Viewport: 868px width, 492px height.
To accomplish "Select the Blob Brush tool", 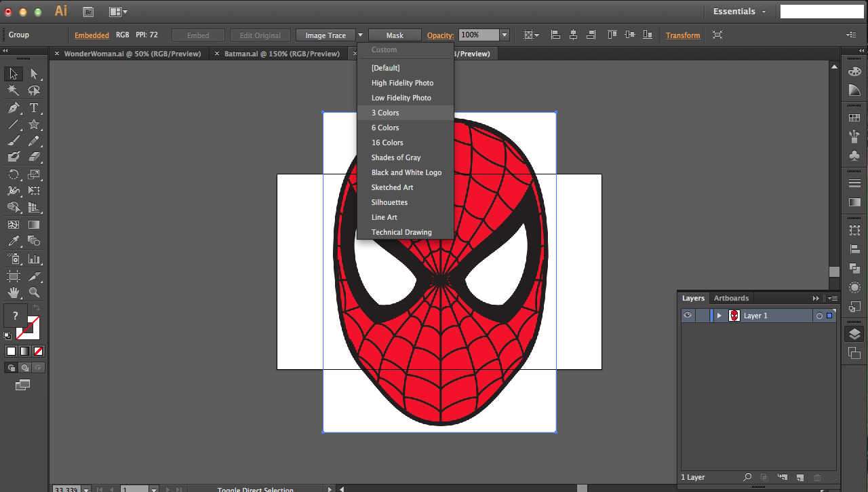I will (x=14, y=157).
